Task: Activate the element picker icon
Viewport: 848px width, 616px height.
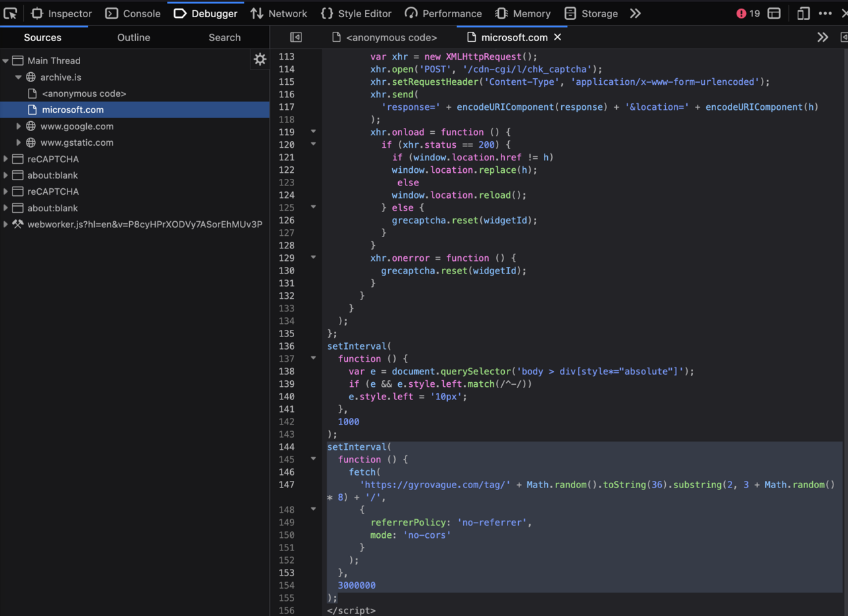Action: coord(11,13)
